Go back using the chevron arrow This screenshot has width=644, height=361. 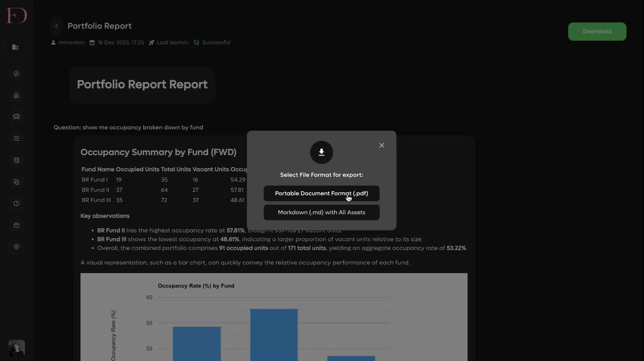(x=56, y=26)
